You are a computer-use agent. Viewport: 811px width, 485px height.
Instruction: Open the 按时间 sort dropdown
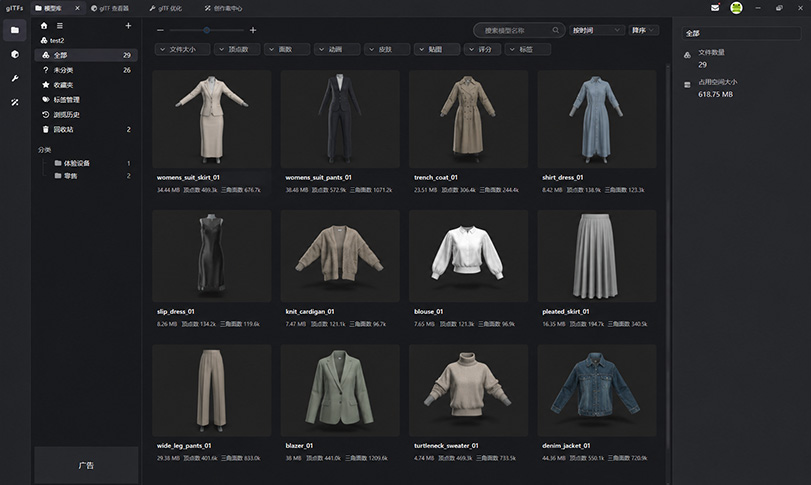point(596,31)
